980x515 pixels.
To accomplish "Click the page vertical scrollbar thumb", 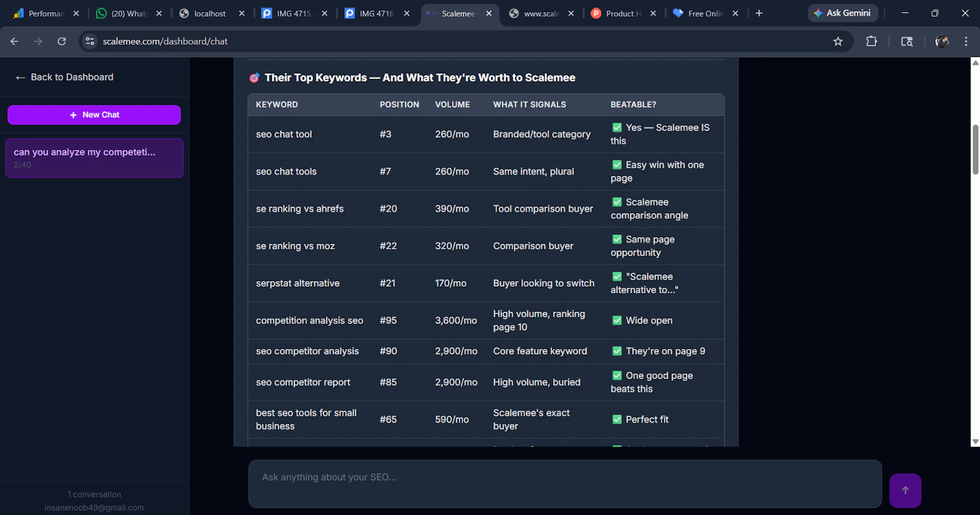I will (x=975, y=149).
